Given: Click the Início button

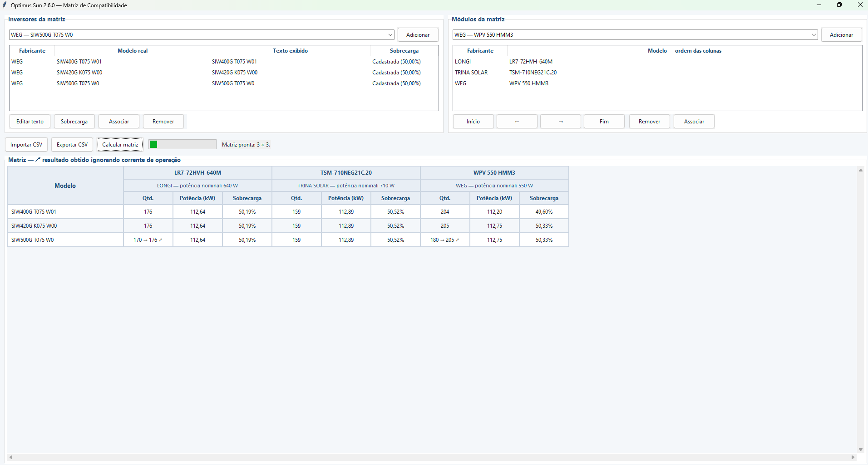Looking at the screenshot, I should [x=473, y=122].
